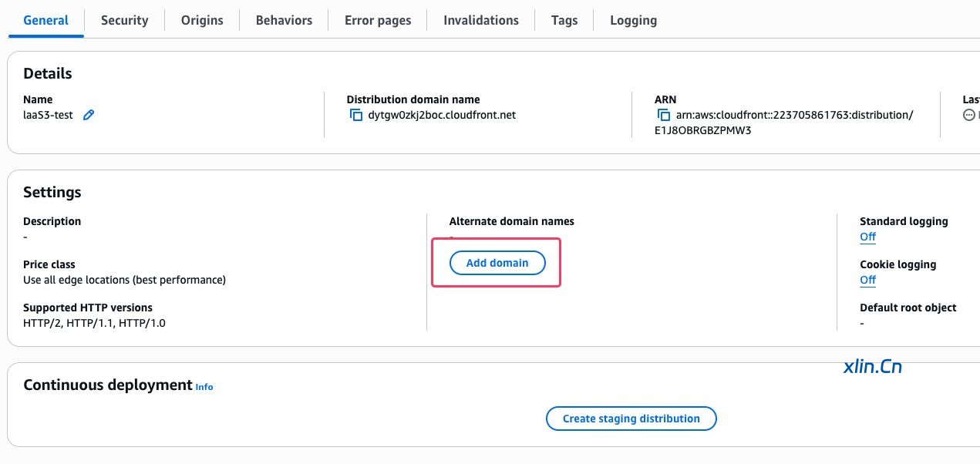Select the General tab
This screenshot has height=464, width=980.
click(x=45, y=20)
